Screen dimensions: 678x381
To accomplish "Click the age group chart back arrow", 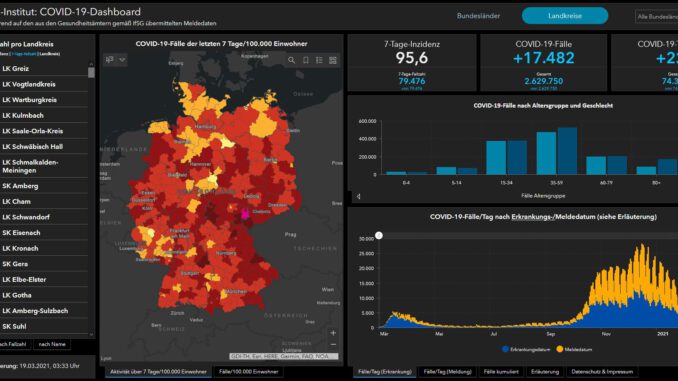I will [358, 196].
